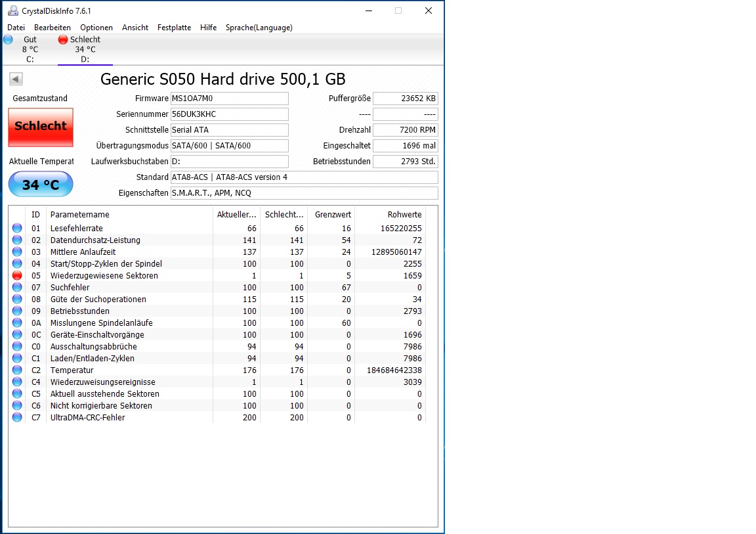Open the Ansicht menu
This screenshot has width=756, height=534.
pos(135,28)
